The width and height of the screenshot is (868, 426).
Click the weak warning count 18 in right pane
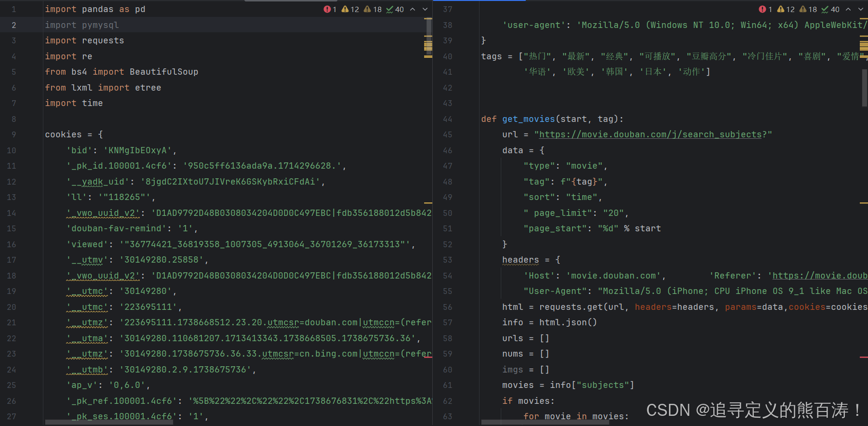coord(808,9)
